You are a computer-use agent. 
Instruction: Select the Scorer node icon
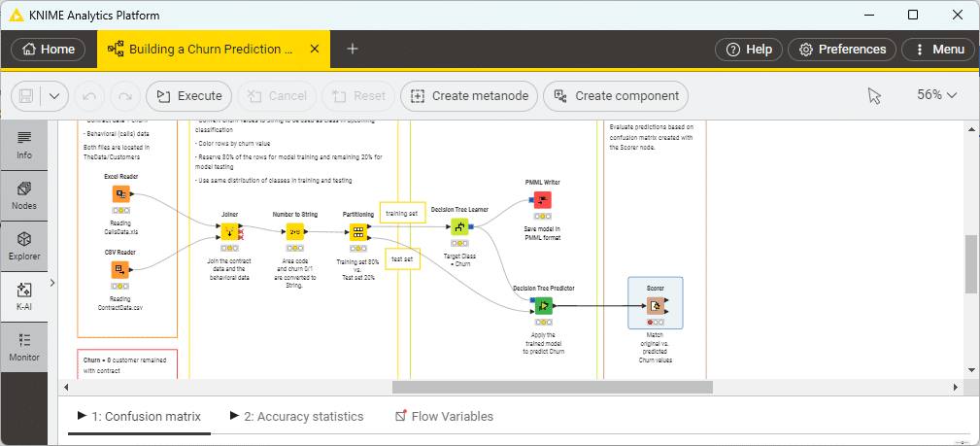click(656, 306)
